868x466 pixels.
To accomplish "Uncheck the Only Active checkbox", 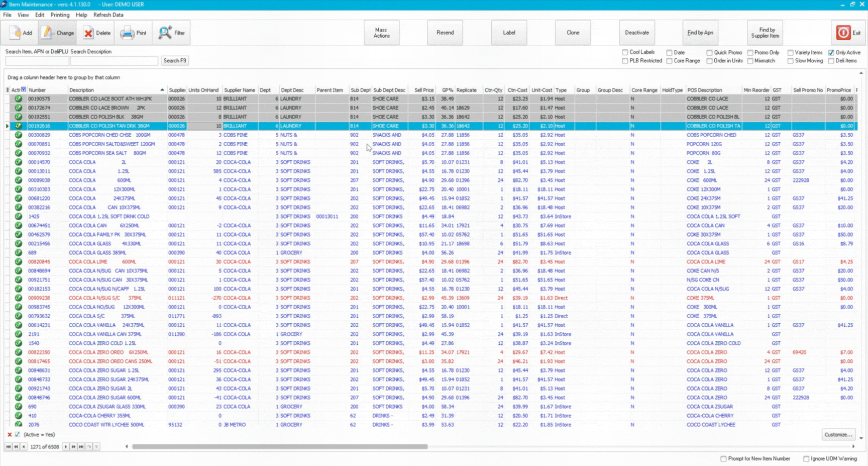I will tap(831, 52).
